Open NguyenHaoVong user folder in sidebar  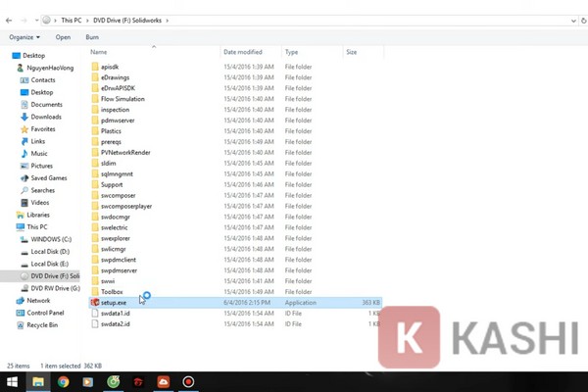tap(50, 68)
